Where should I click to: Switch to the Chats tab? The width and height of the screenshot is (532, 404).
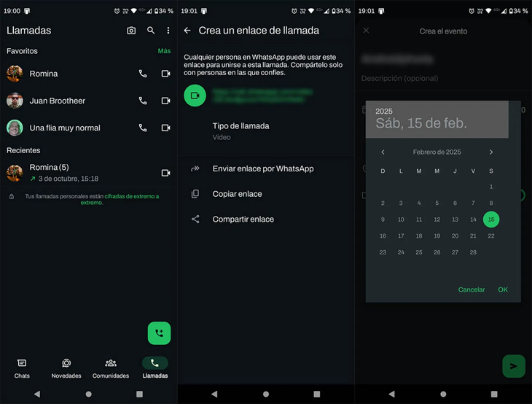22,368
